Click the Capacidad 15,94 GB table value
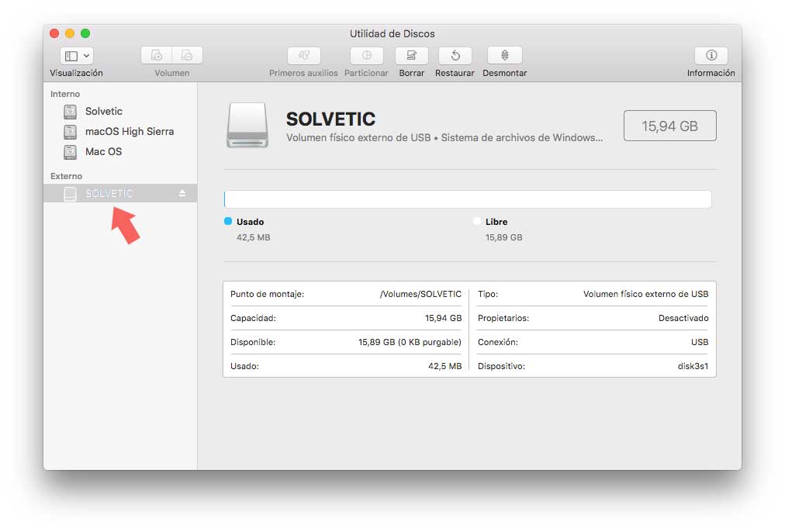This screenshot has height=532, width=785. 443,318
